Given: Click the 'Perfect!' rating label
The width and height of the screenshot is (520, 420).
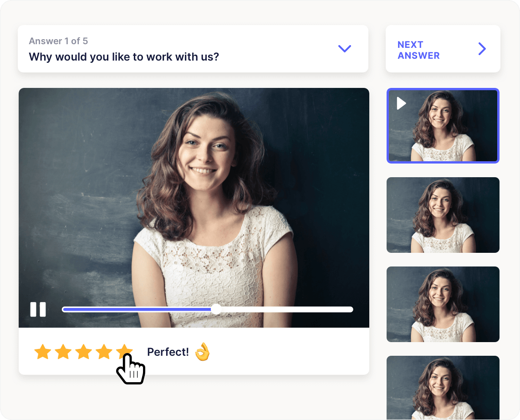Looking at the screenshot, I should point(168,352).
